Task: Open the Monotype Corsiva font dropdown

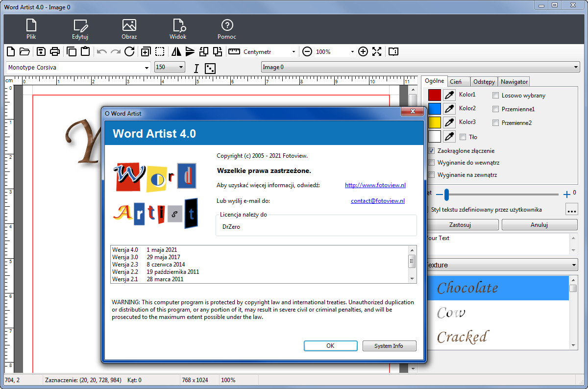Action: (147, 68)
